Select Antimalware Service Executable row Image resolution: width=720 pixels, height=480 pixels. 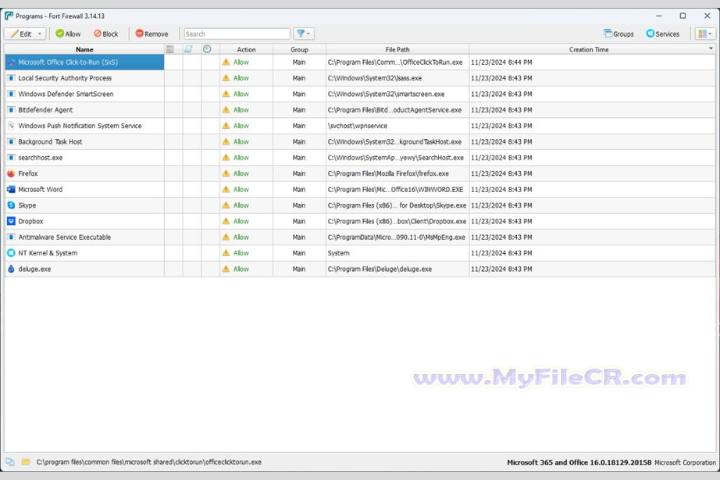click(360, 237)
